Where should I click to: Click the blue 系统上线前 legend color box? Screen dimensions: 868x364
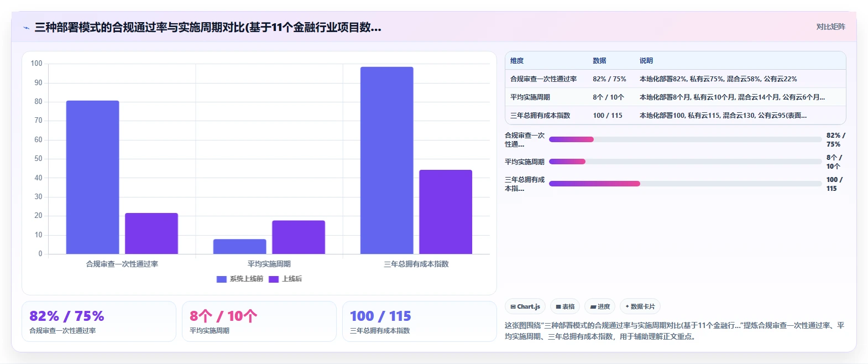[222, 279]
